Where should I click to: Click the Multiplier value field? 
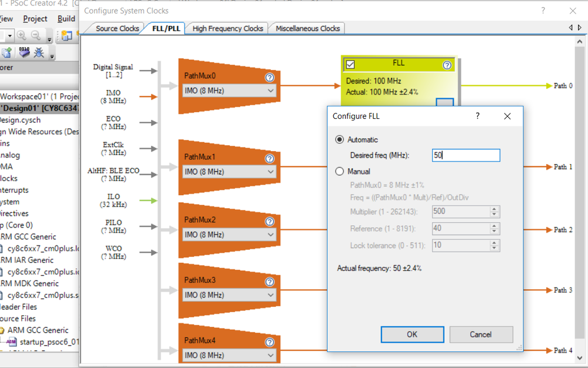tap(461, 212)
